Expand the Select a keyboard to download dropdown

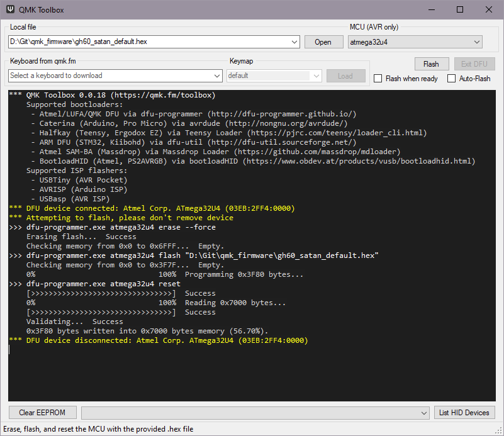coord(217,76)
